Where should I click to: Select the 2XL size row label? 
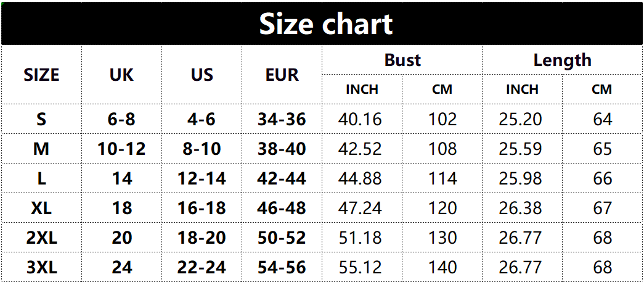click(41, 238)
